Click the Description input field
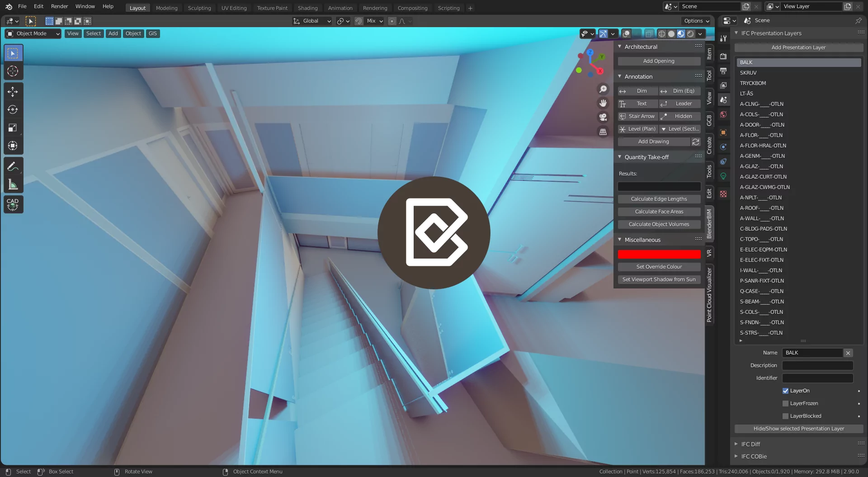 [x=817, y=365]
